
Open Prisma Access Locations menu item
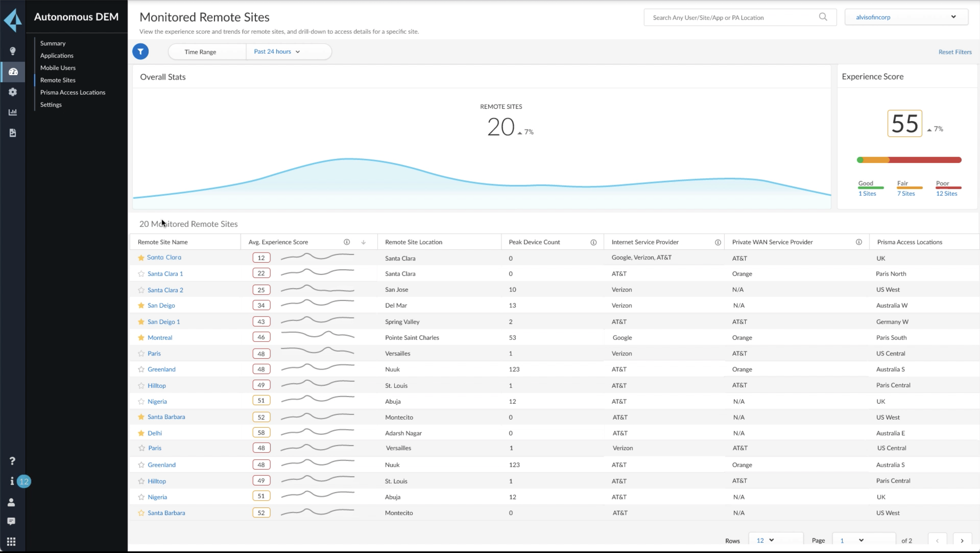tap(73, 92)
